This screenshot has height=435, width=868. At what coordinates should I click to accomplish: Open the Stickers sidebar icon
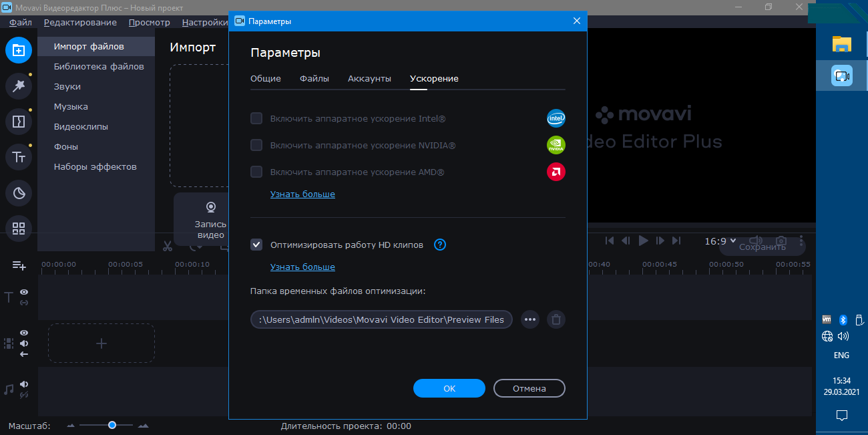(19, 193)
